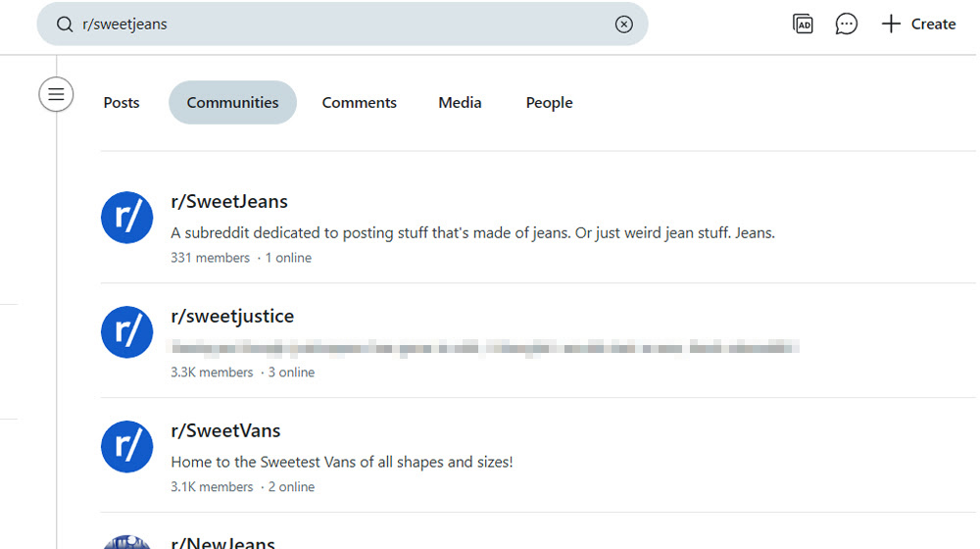Click the blurred r/sweetjustice description line
This screenshot has height=549, width=980.
pos(485,348)
